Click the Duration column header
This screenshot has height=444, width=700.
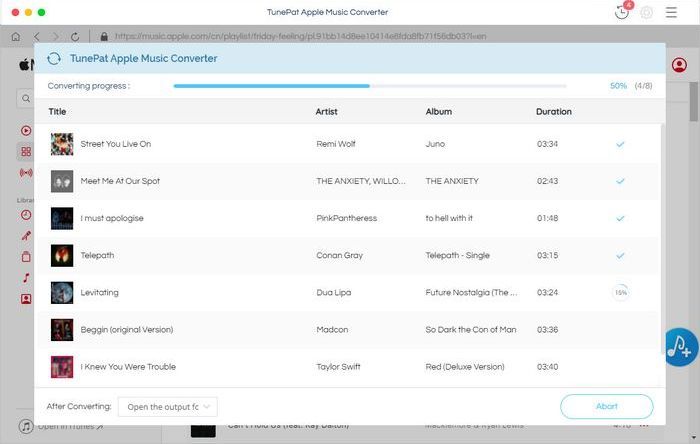coord(554,112)
